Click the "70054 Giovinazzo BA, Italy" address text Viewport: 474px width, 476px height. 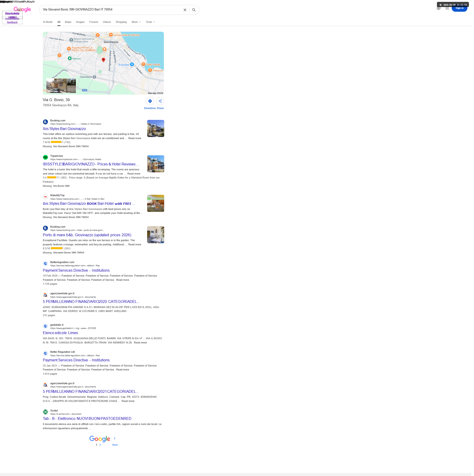pyautogui.click(x=61, y=106)
